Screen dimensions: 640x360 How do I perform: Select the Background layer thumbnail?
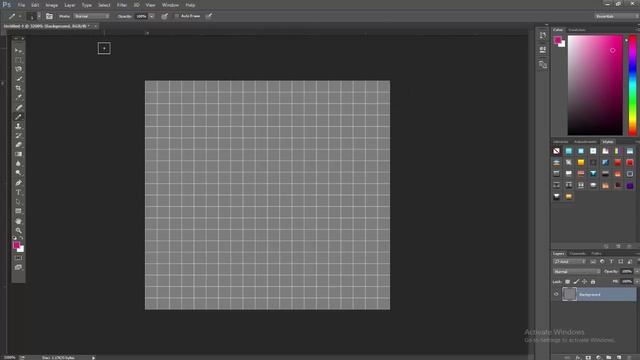pyautogui.click(x=569, y=294)
